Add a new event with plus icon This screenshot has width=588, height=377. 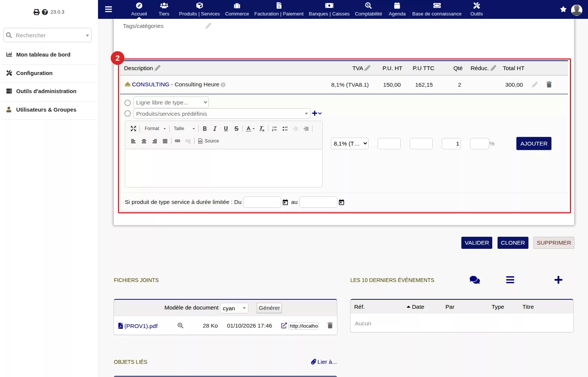coord(559,280)
